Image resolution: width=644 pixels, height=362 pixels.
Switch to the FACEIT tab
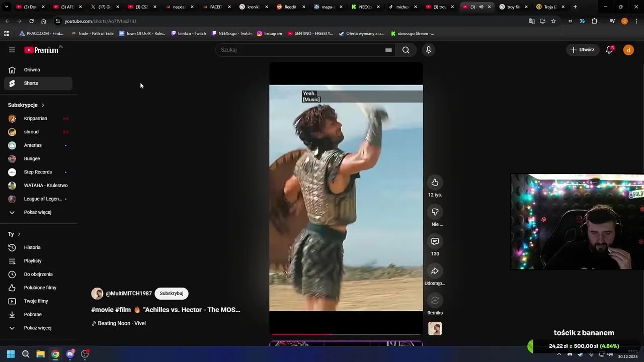tap(215, 7)
